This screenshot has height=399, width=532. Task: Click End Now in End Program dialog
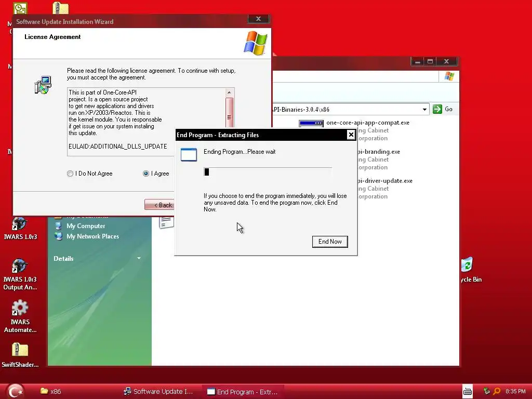click(330, 242)
